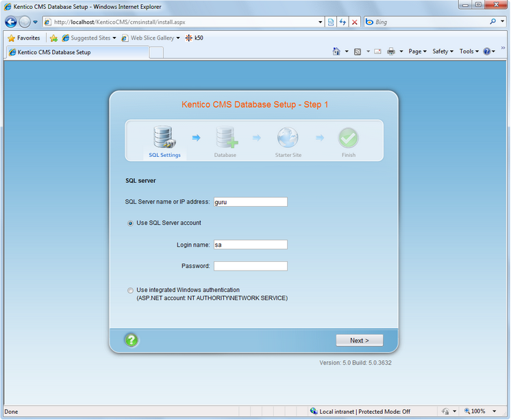Click the Database step icon

225,138
